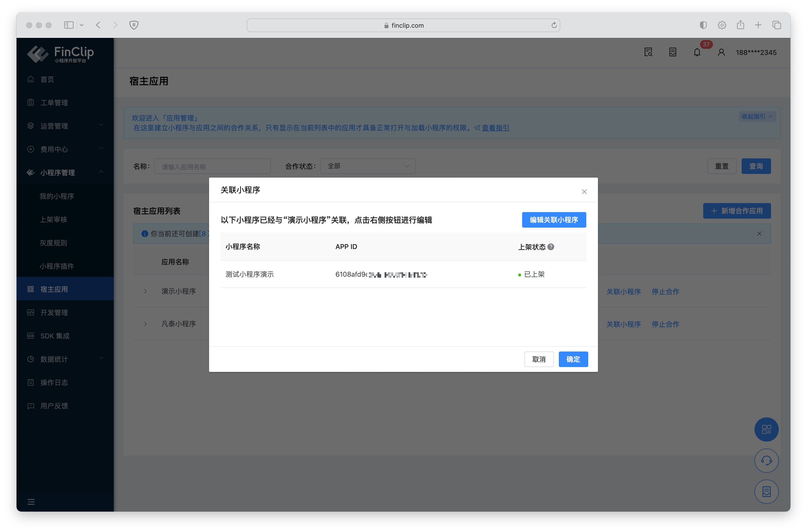Click the Safari privacy shield icon

[x=134, y=25]
